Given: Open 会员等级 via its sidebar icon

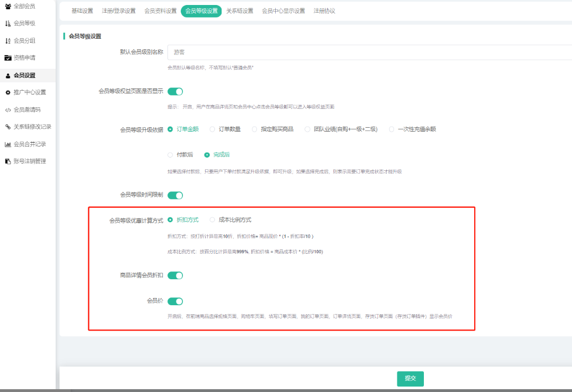Looking at the screenshot, I should pos(8,23).
